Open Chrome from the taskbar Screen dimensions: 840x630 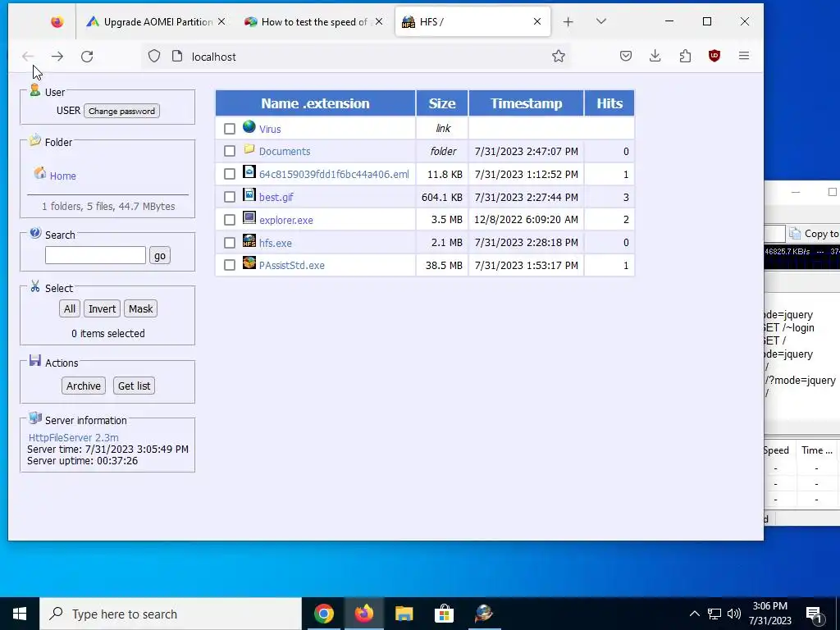coord(323,614)
